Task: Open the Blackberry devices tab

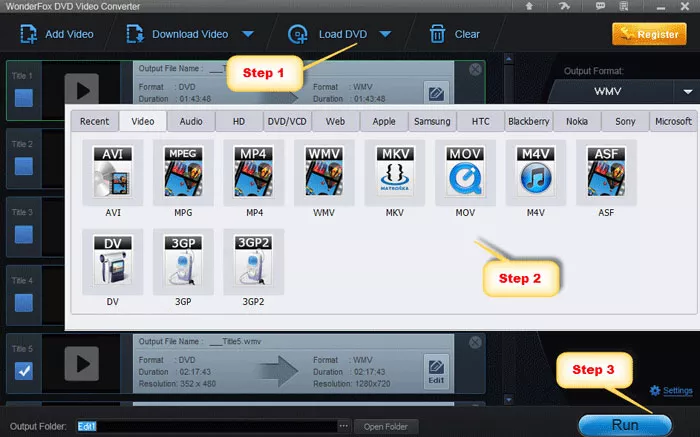Action: [529, 121]
